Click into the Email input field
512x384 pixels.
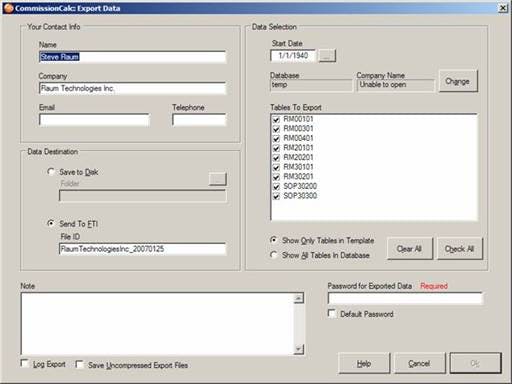(94, 120)
